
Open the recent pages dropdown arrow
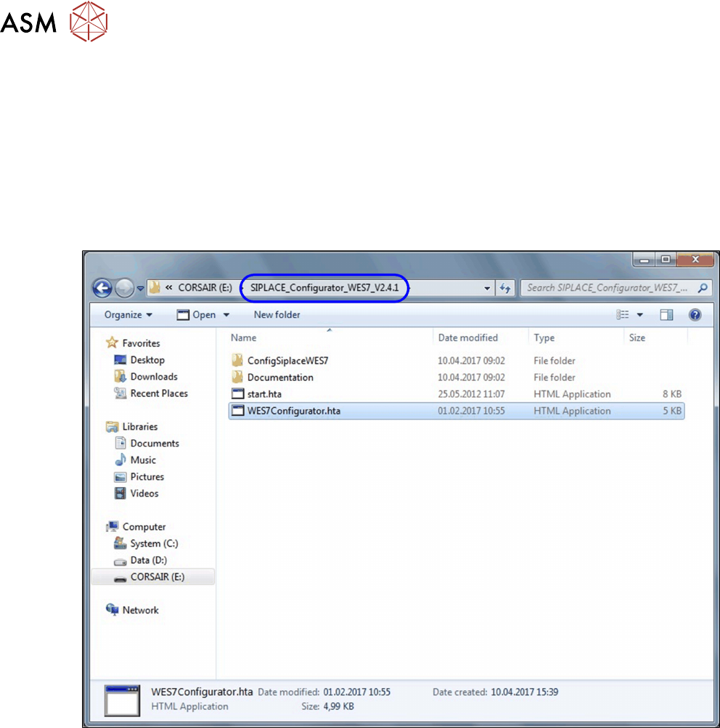[x=140, y=288]
